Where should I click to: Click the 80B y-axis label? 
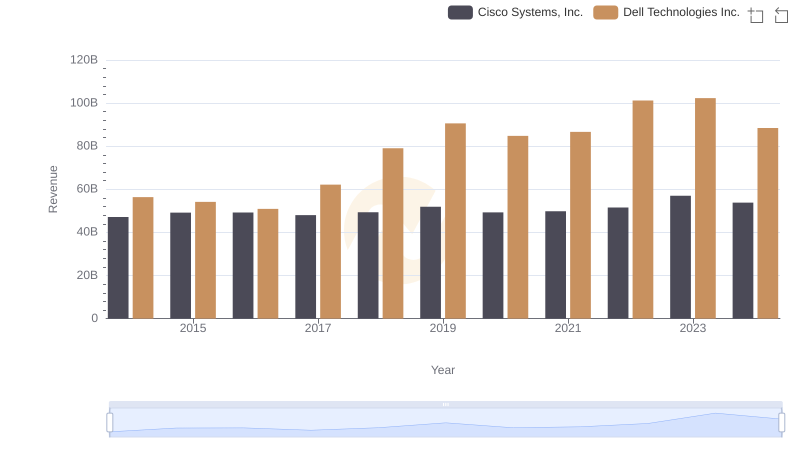point(87,146)
